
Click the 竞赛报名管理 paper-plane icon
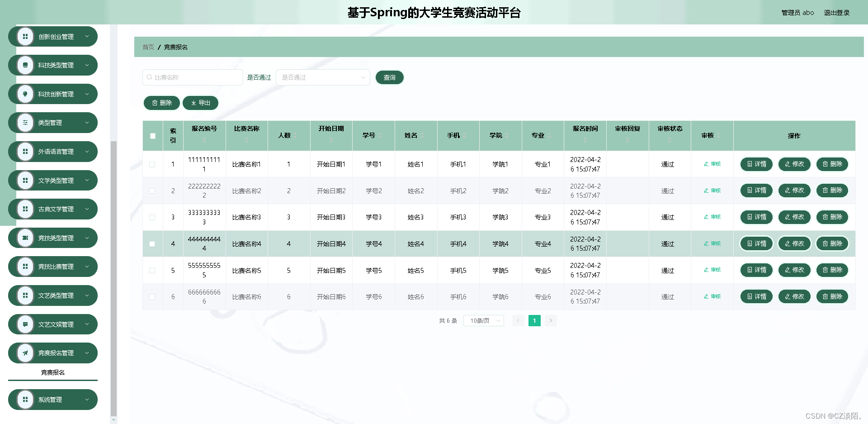[x=25, y=353]
